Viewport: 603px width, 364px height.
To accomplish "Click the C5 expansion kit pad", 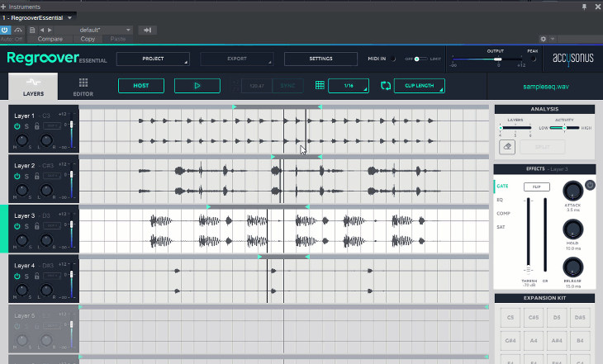I will click(x=510, y=318).
